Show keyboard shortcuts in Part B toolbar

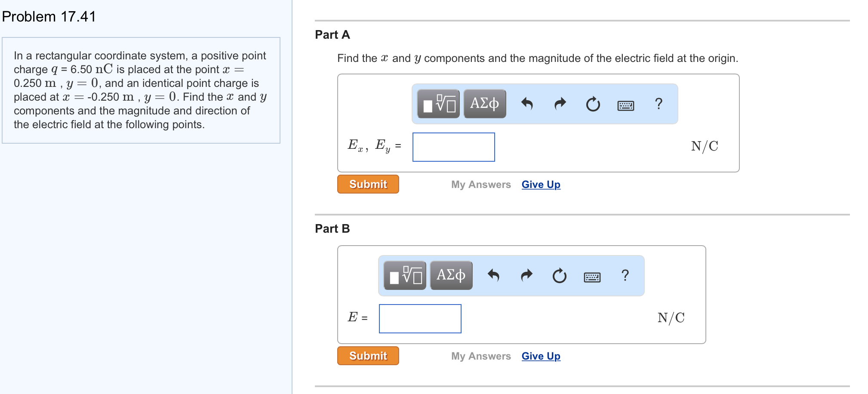tap(592, 277)
